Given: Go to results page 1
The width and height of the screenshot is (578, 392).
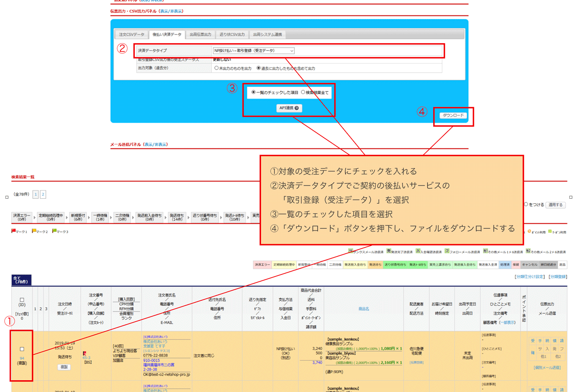Looking at the screenshot, I should click(35, 195).
